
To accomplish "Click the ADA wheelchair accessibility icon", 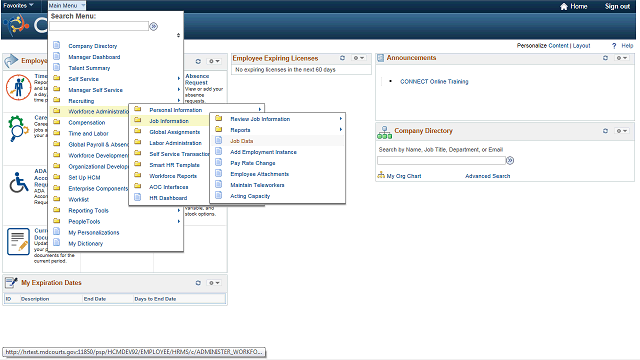I will coord(19,182).
